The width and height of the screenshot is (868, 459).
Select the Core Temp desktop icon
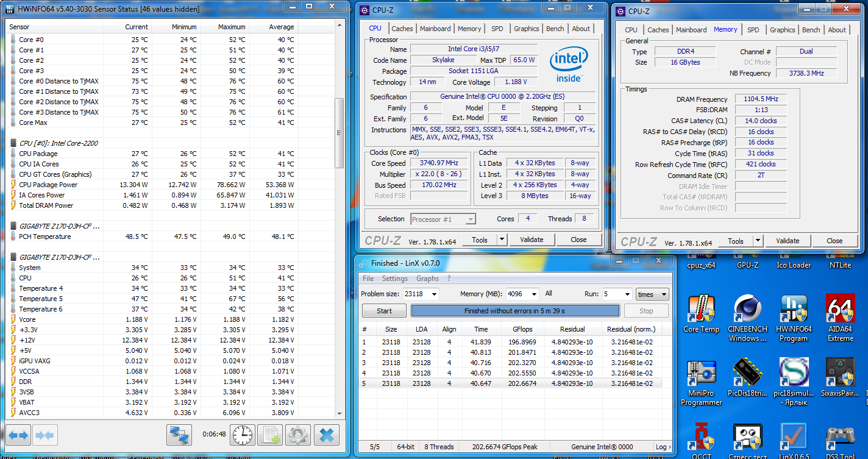tap(701, 314)
